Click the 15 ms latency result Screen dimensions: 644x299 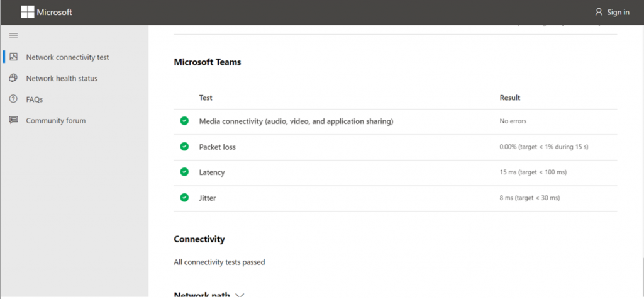(533, 172)
